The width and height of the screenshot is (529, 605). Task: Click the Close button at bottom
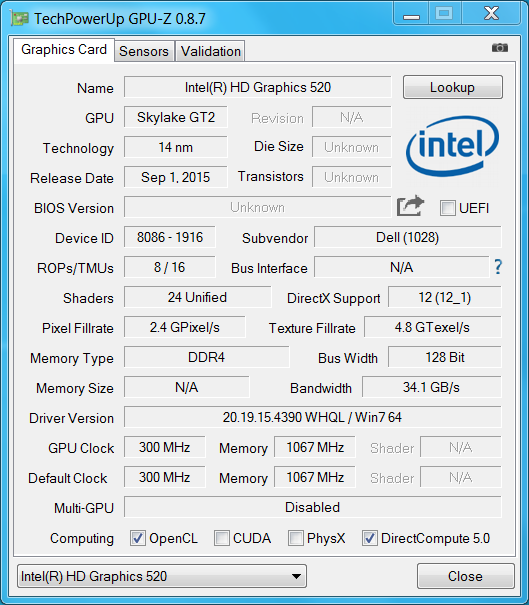(465, 576)
